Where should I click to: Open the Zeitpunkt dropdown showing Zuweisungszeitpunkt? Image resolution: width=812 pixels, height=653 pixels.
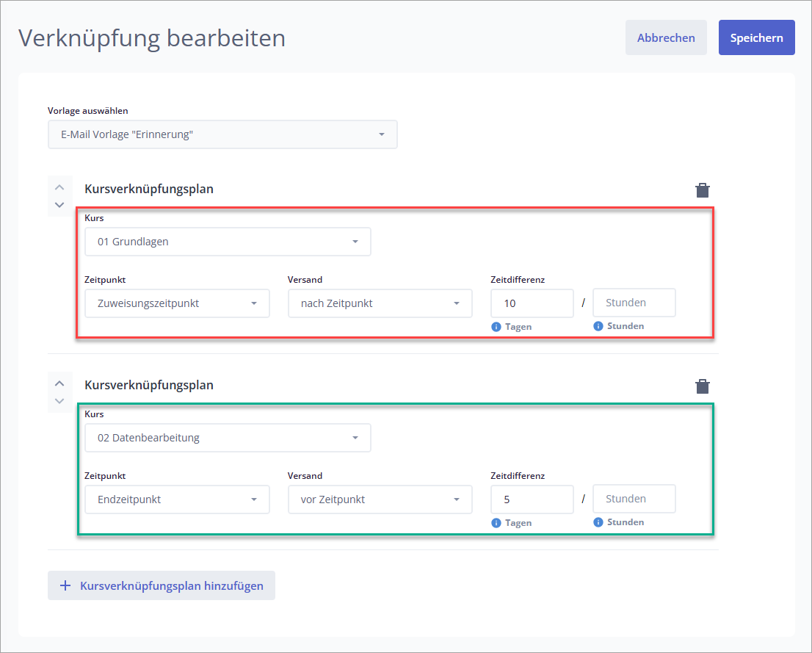tap(177, 303)
